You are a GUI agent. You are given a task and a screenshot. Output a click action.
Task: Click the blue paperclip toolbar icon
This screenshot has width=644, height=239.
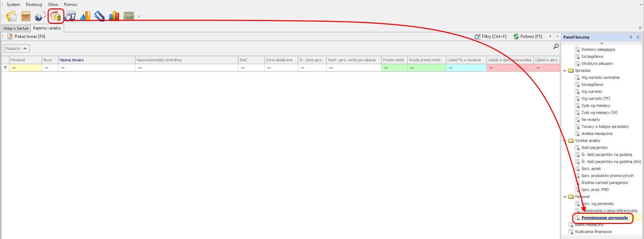[x=99, y=16]
